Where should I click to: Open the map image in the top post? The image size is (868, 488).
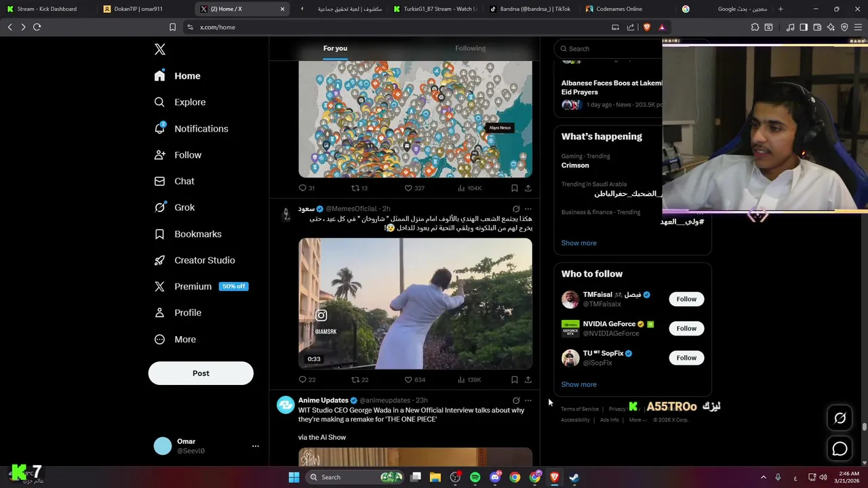[x=415, y=119]
